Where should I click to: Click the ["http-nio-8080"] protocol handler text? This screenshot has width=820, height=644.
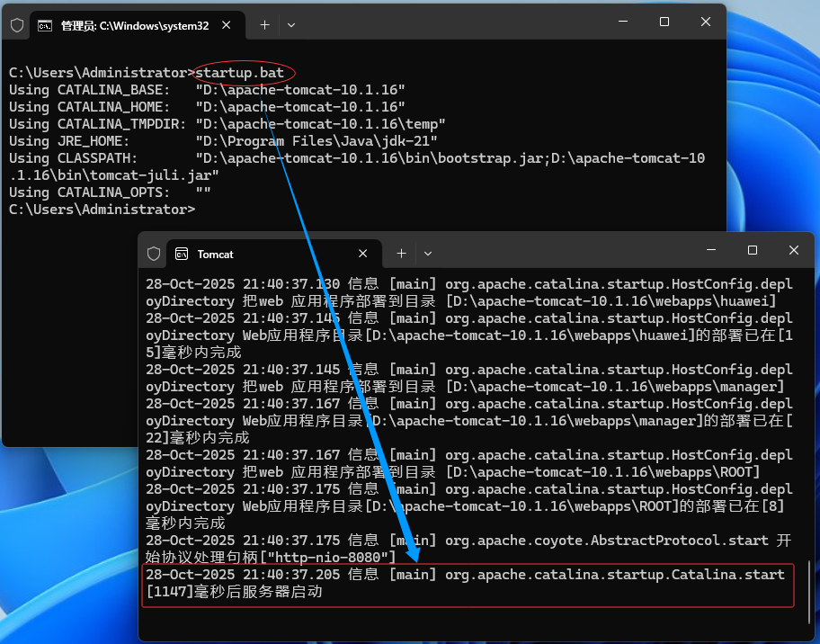[x=328, y=557]
